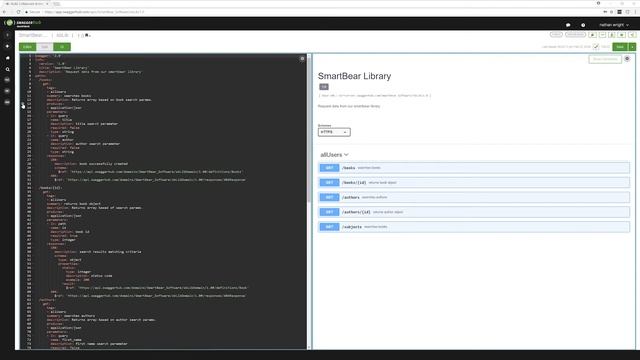Click 'Returns array based on book search' code line
The height and width of the screenshot is (360, 640).
point(99,100)
